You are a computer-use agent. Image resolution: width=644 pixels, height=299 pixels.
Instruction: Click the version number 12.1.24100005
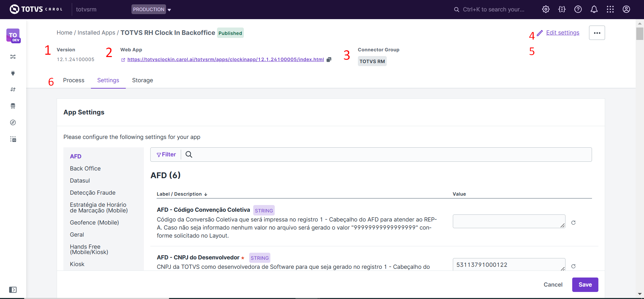(75, 59)
